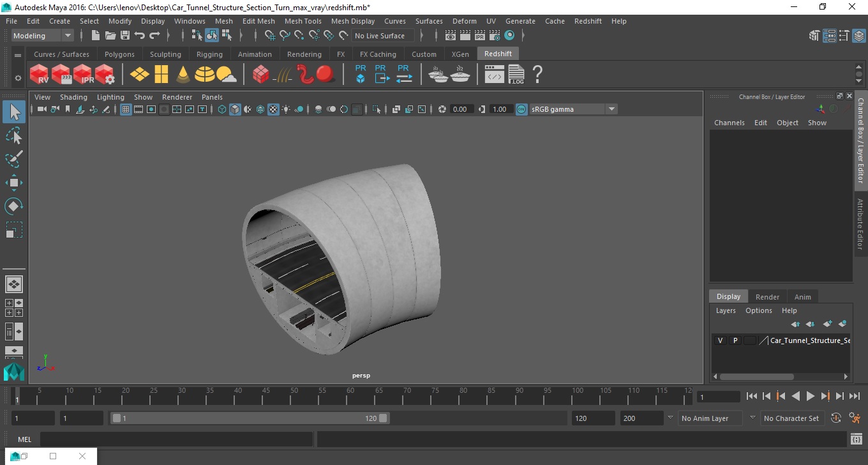Click the time range slider bar
Viewport: 868px width, 465px height.
tap(250, 418)
